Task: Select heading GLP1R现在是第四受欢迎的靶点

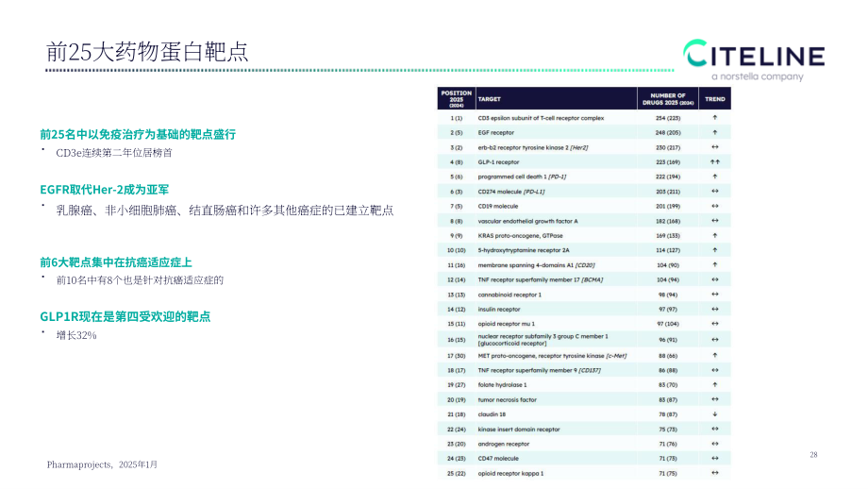Action: pos(125,317)
